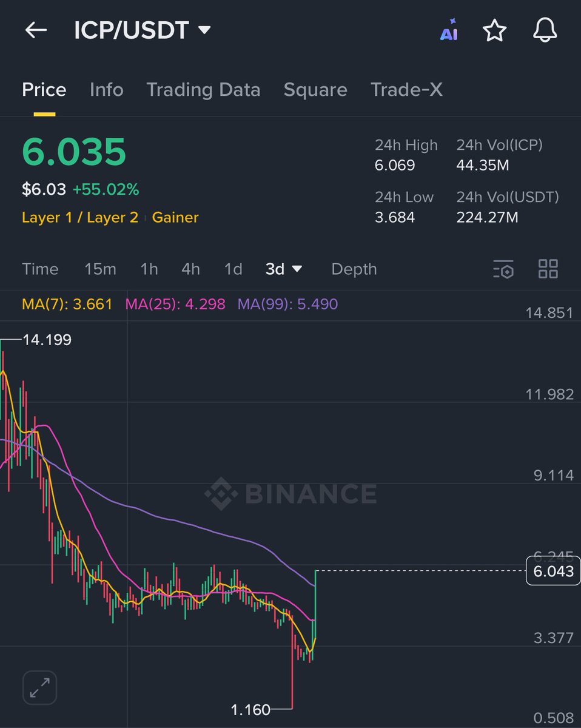The width and height of the screenshot is (581, 728).
Task: Tap the Layer 1 / Layer 2 tag
Action: click(x=80, y=217)
